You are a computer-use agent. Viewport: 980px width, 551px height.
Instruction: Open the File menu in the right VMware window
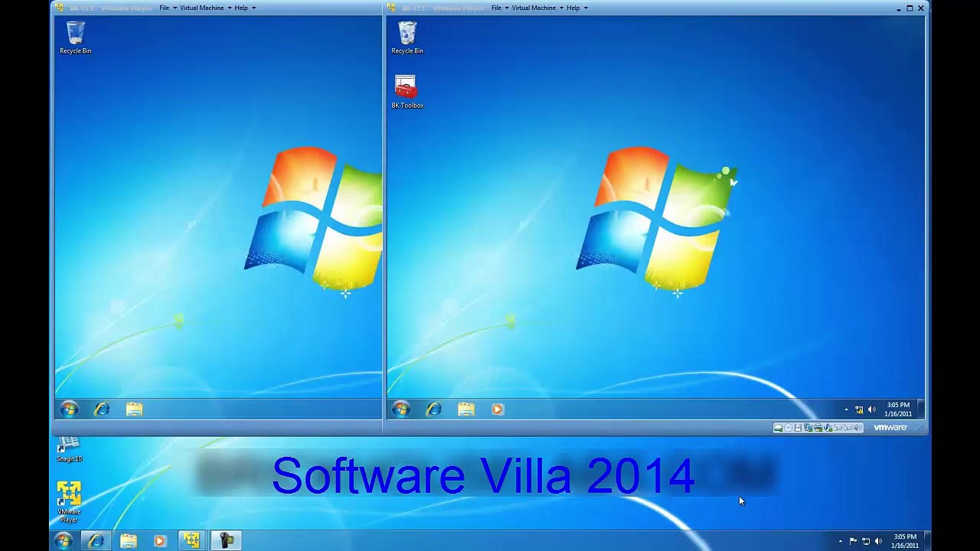coord(500,8)
